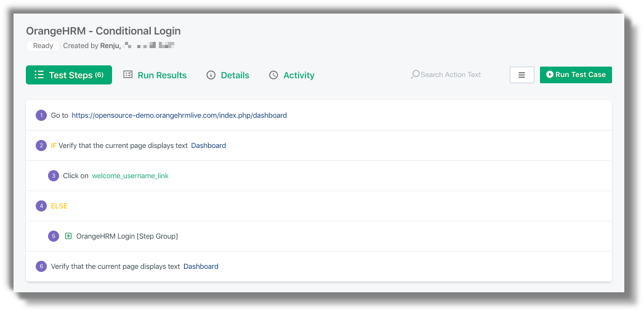The height and width of the screenshot is (312, 644).
Task: Click the OrangeHRM - Conditional Login title
Action: [103, 31]
